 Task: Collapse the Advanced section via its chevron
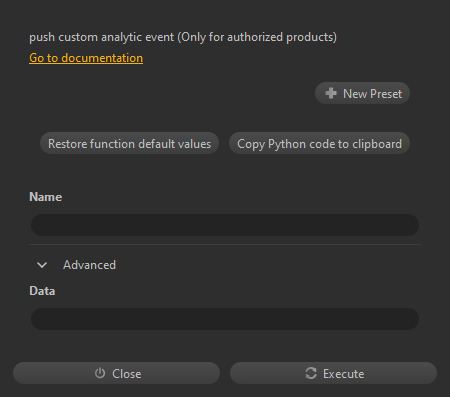42,265
